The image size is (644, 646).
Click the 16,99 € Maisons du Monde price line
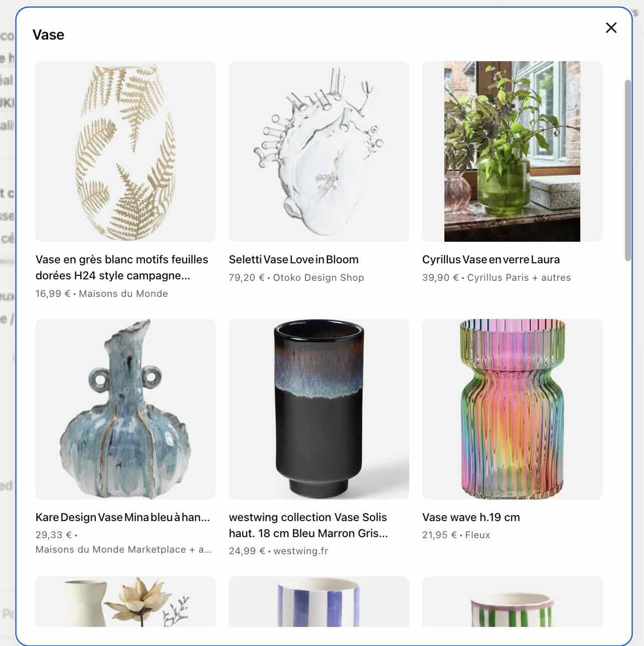[101, 293]
